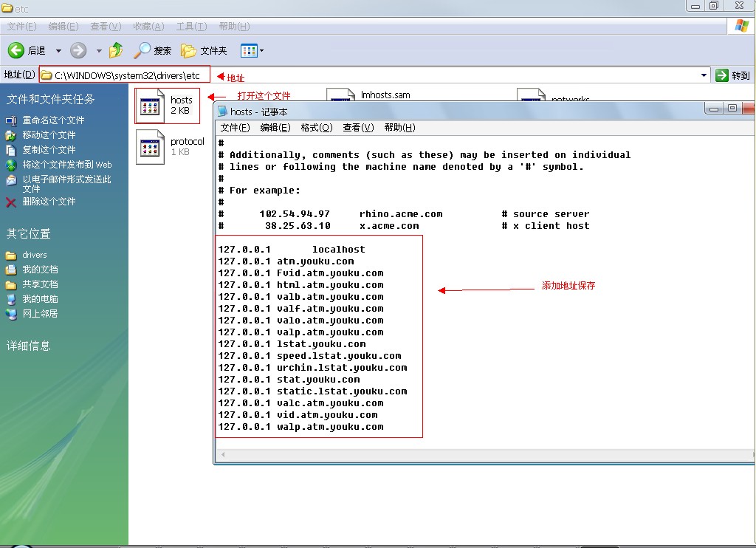This screenshot has width=756, height=548.
Task: Open the 共享文档 link
Action: pos(40,284)
